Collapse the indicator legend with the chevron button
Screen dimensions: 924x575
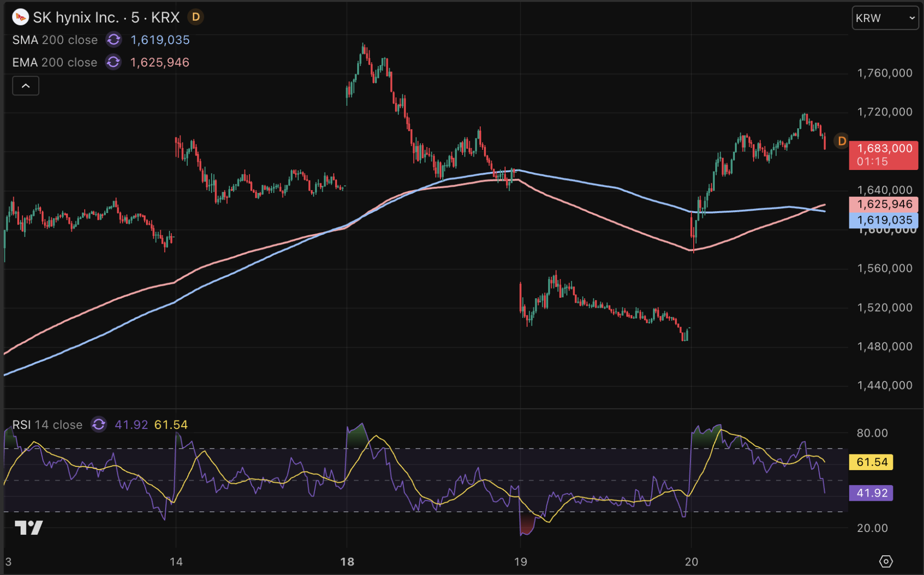(x=26, y=86)
